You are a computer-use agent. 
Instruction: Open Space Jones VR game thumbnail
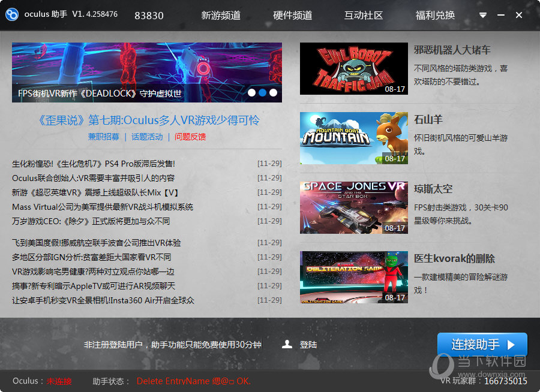click(353, 207)
